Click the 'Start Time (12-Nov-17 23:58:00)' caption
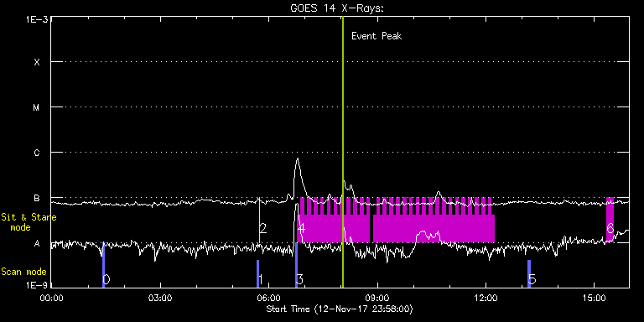Viewport: 644px width, 322px height. pos(340,309)
